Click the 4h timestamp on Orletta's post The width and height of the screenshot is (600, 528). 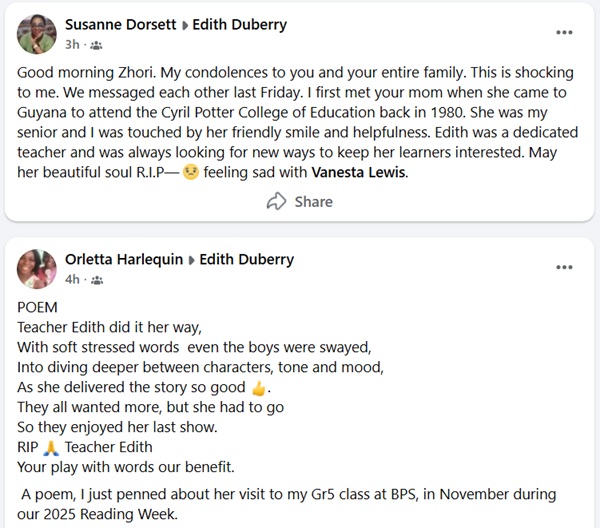pos(72,279)
